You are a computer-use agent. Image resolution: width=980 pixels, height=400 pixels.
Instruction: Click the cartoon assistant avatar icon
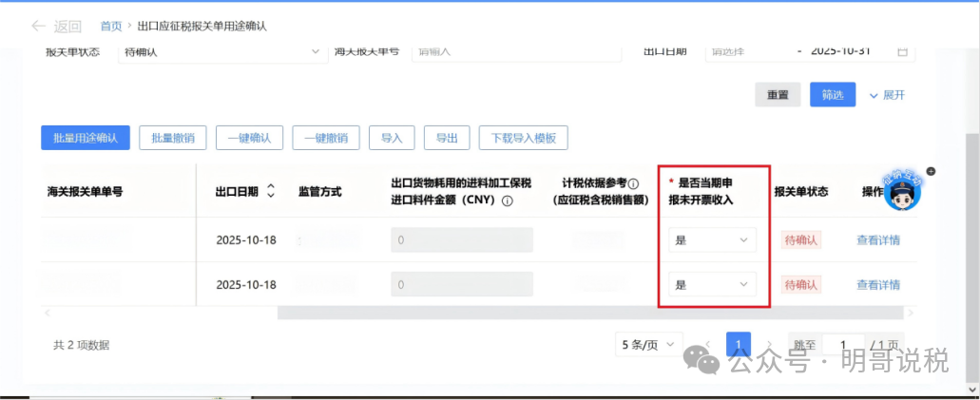tap(902, 191)
